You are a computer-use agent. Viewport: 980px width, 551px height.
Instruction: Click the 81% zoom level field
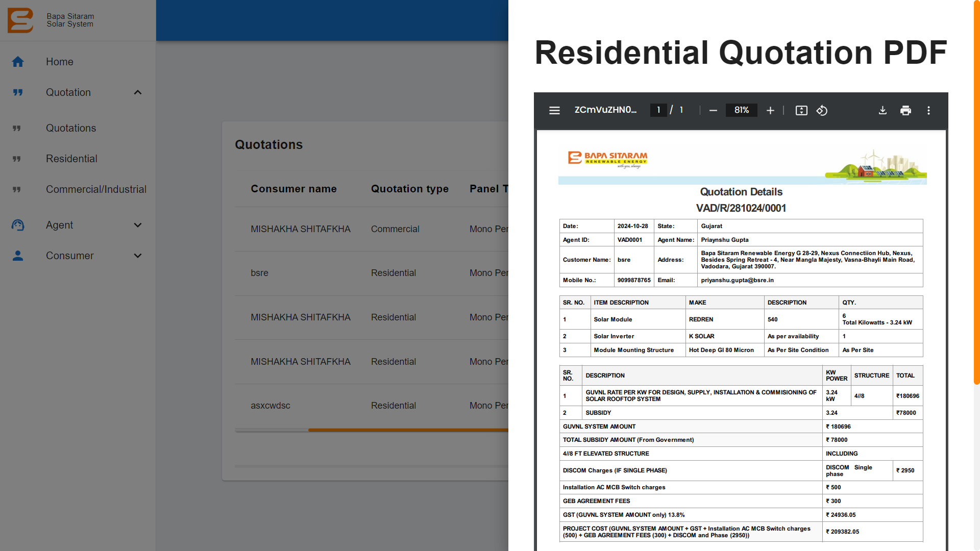[741, 110]
